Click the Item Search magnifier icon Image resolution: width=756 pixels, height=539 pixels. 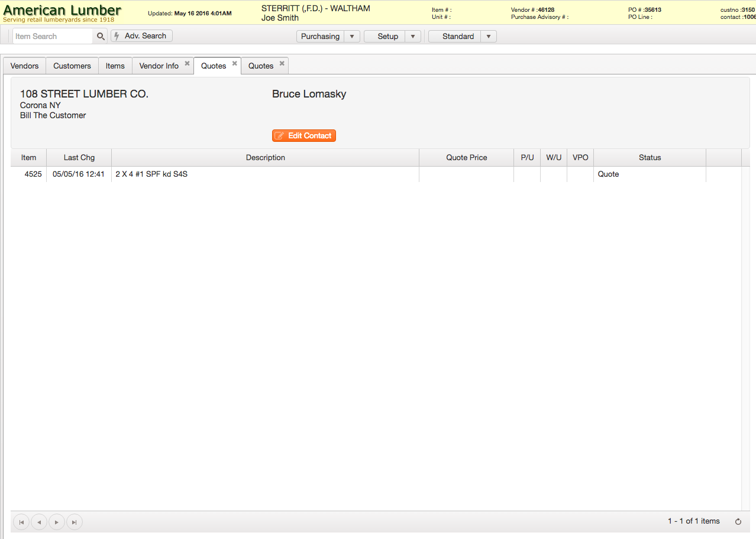click(x=101, y=37)
